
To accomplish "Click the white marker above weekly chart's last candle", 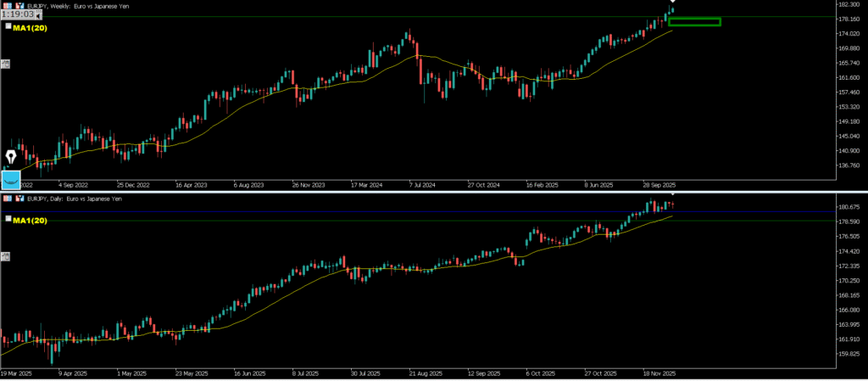I will tap(672, 3).
